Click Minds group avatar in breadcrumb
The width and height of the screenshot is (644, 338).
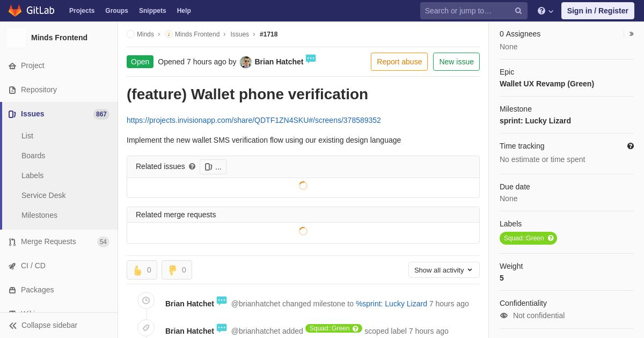tap(130, 34)
